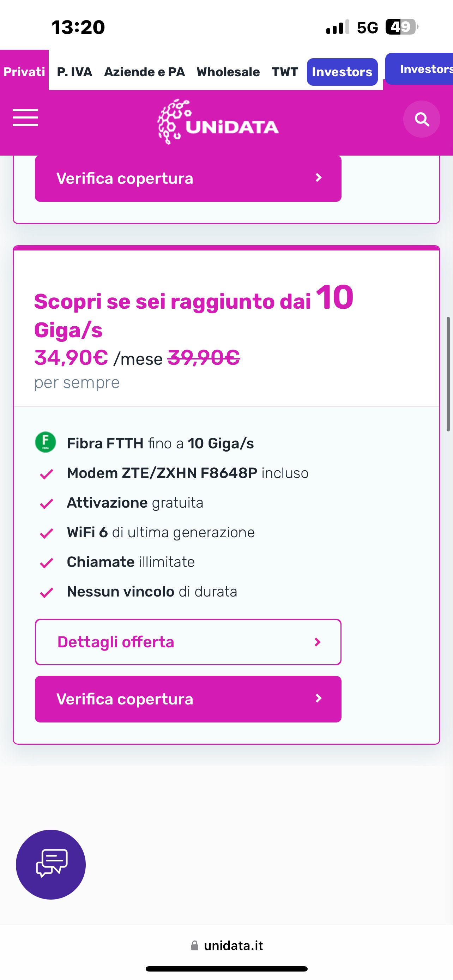Open the hamburger navigation menu
The image size is (453, 980).
coord(25,117)
